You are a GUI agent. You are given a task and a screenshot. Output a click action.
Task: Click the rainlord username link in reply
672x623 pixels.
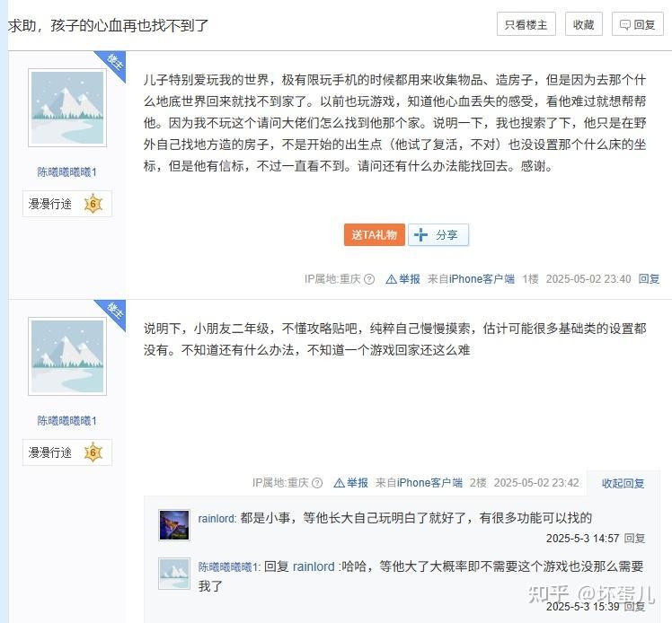pyautogui.click(x=217, y=519)
